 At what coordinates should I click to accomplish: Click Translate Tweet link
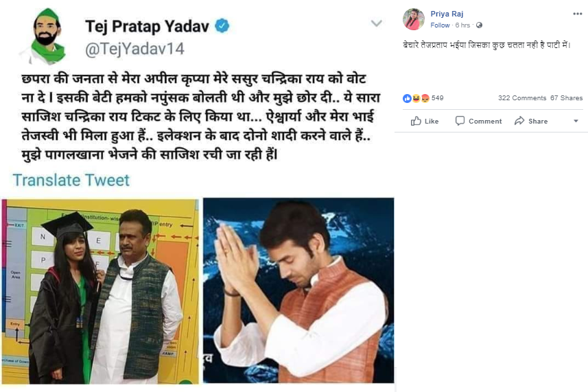(x=71, y=181)
